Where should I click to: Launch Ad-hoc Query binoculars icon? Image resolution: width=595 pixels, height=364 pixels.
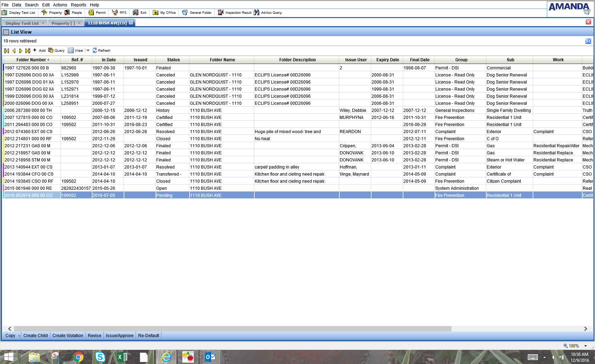(256, 13)
